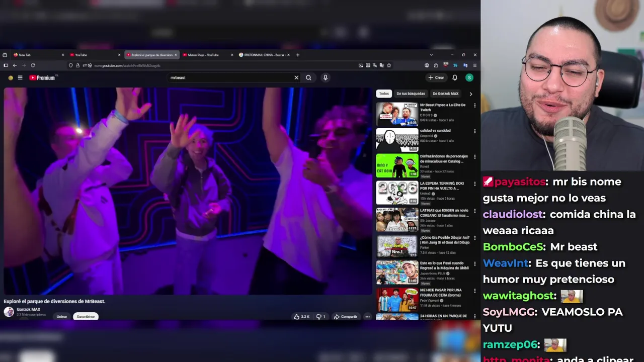644x362 pixels.
Task: Share the video via Compartir
Action: pos(345,317)
